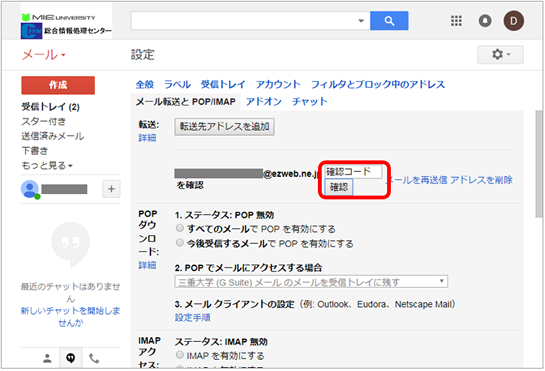The image size is (545, 371).
Task: Open フィルタとブロック中のアドレス tab
Action: point(378,84)
